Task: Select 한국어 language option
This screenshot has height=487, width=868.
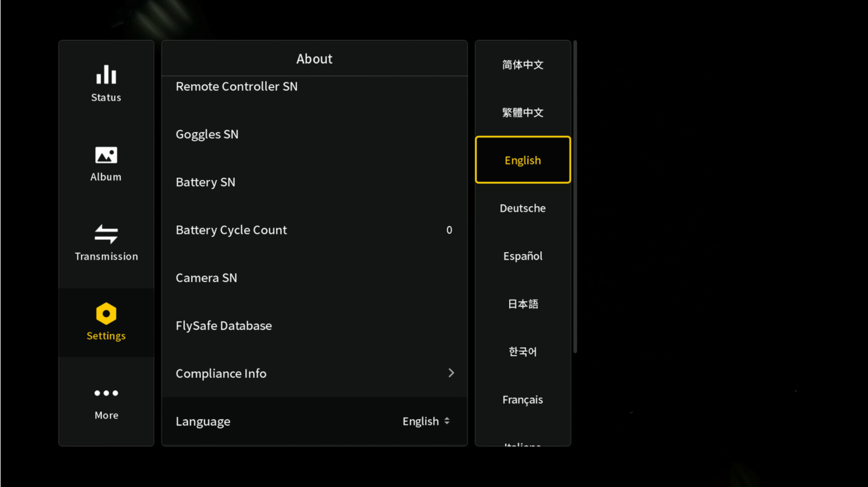Action: [x=523, y=351]
